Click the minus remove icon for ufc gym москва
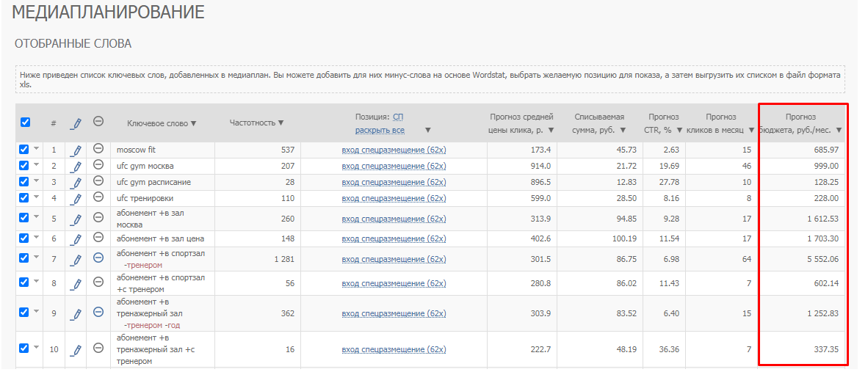The width and height of the screenshot is (868, 372). click(x=98, y=165)
